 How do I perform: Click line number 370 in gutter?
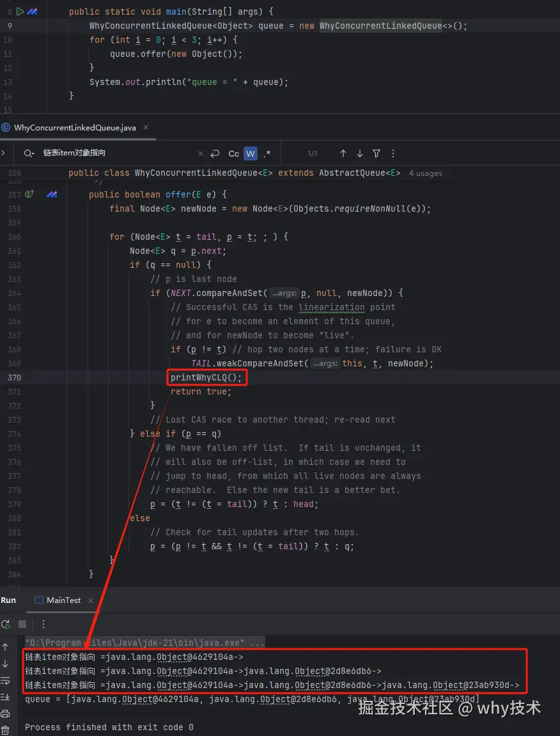14,377
